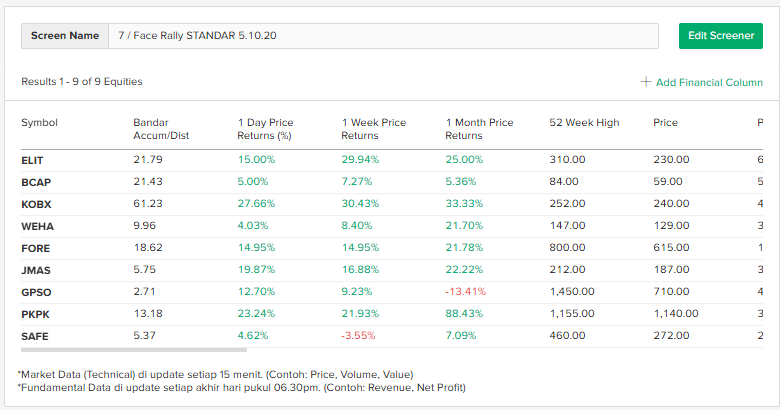Sort by 1 Day Price Returns header

(x=265, y=129)
